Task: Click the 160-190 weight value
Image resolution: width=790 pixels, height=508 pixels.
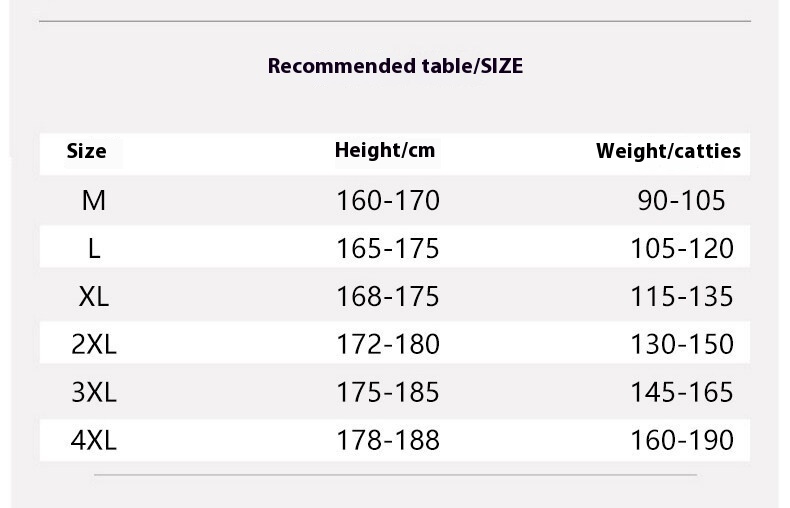Action: [x=681, y=440]
